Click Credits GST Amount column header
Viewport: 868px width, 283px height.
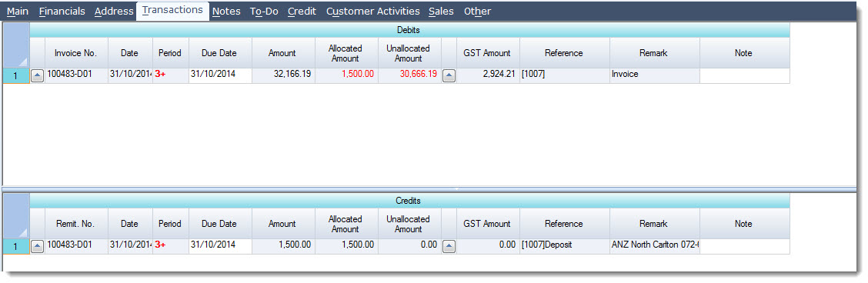(x=488, y=224)
